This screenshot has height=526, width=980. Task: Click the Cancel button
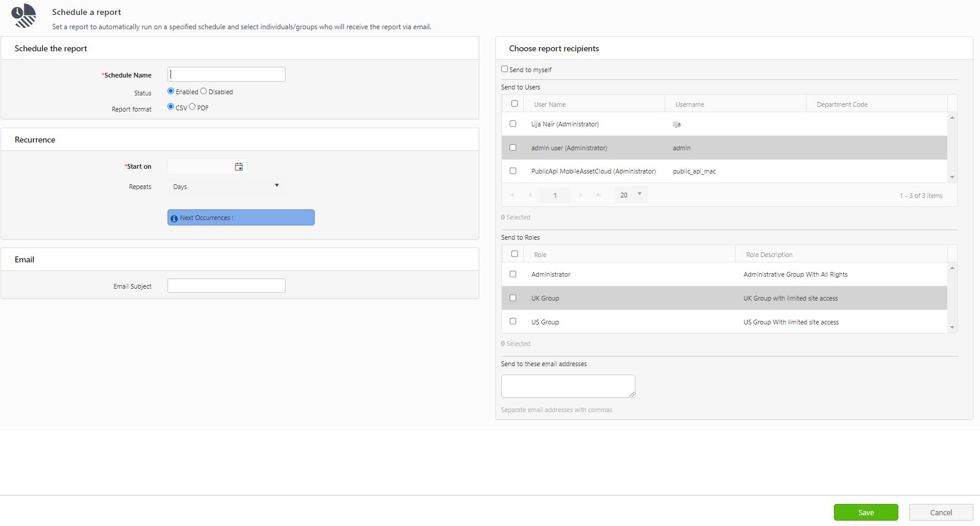coord(941,512)
